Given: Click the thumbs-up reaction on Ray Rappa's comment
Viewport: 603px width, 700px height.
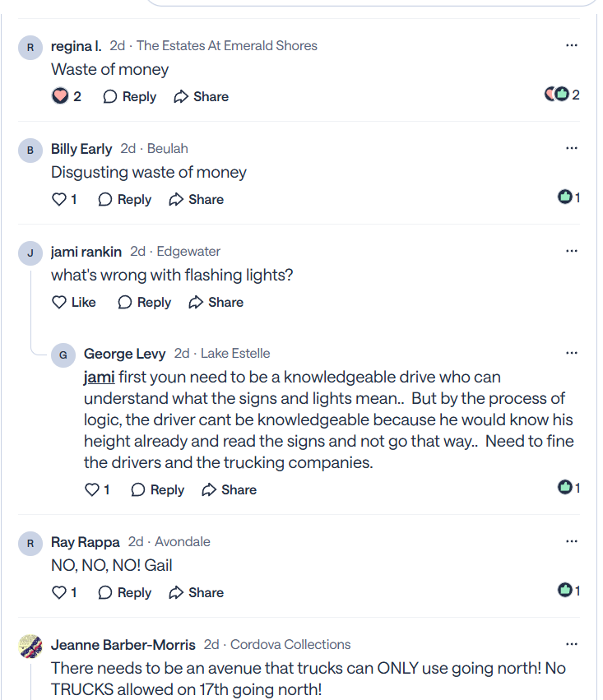Looking at the screenshot, I should tap(565, 590).
